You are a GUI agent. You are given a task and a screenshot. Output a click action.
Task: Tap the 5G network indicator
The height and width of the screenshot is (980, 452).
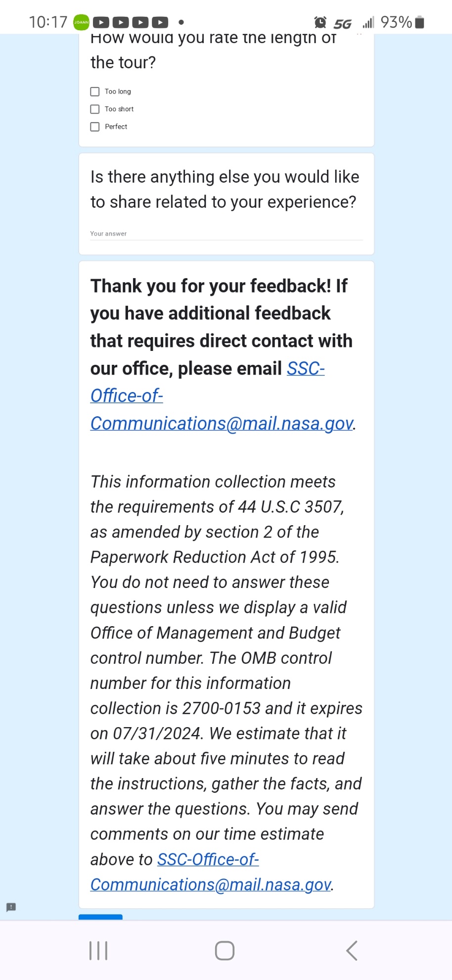click(342, 23)
